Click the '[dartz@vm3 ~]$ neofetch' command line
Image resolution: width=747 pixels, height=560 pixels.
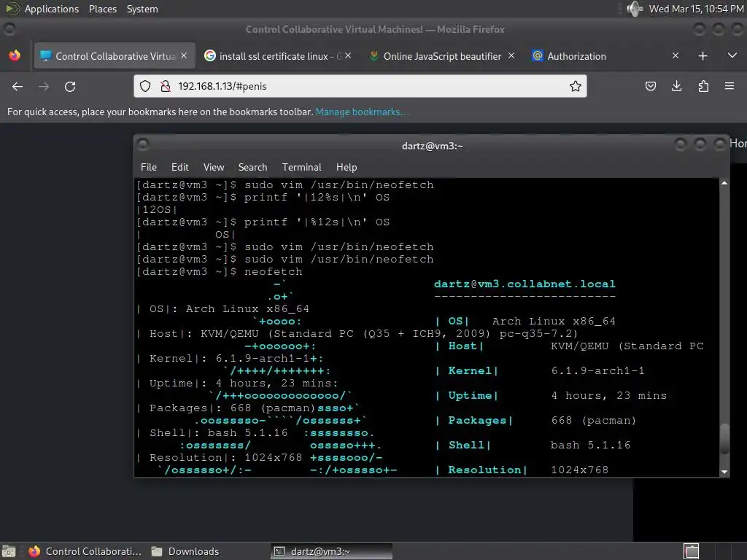(x=220, y=271)
